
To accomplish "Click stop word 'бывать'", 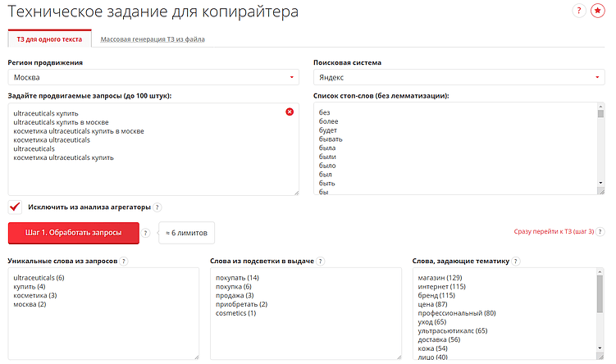I will pos(331,139).
